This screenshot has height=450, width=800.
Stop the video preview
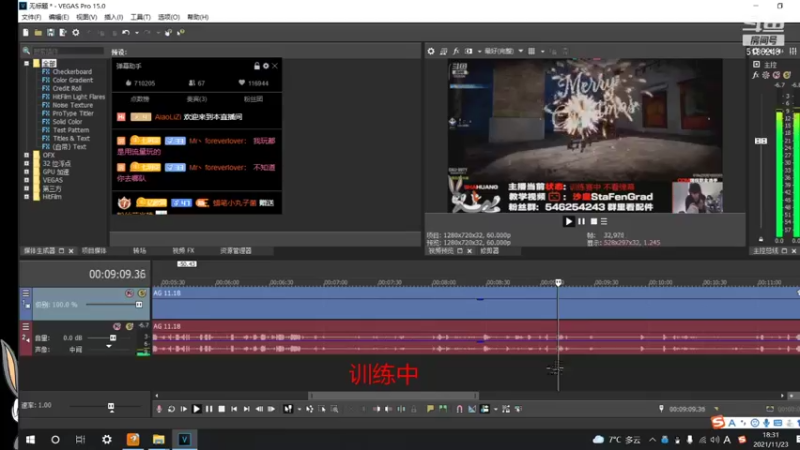tap(594, 221)
